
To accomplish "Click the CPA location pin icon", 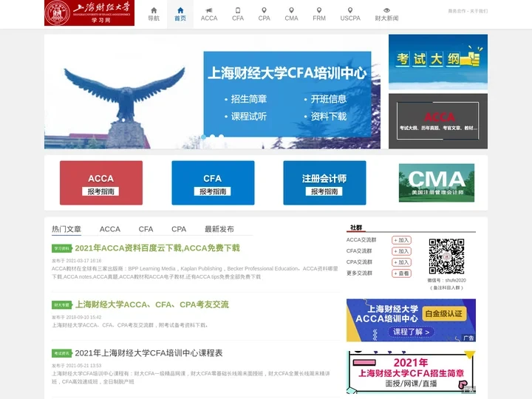I will pos(264,10).
